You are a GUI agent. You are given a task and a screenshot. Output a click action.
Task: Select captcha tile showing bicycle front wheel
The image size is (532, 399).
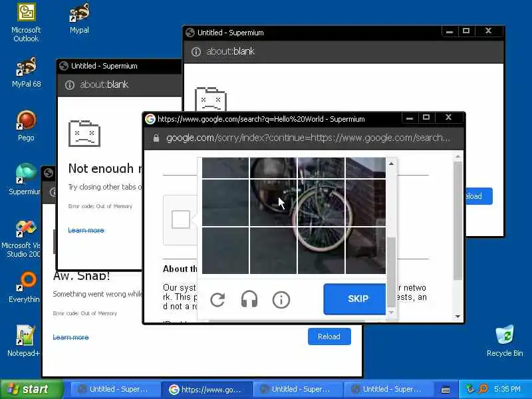click(321, 203)
